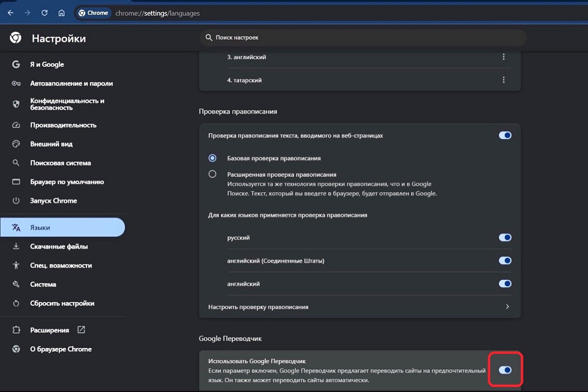Click the Google G icon in the sidebar
Viewport: 588px width, 392px height.
16,64
